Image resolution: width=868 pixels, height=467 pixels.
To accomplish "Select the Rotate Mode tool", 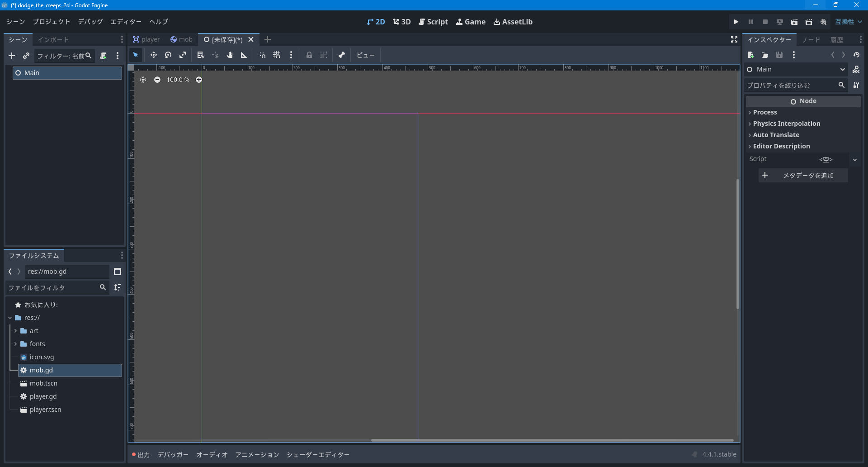I will click(168, 55).
